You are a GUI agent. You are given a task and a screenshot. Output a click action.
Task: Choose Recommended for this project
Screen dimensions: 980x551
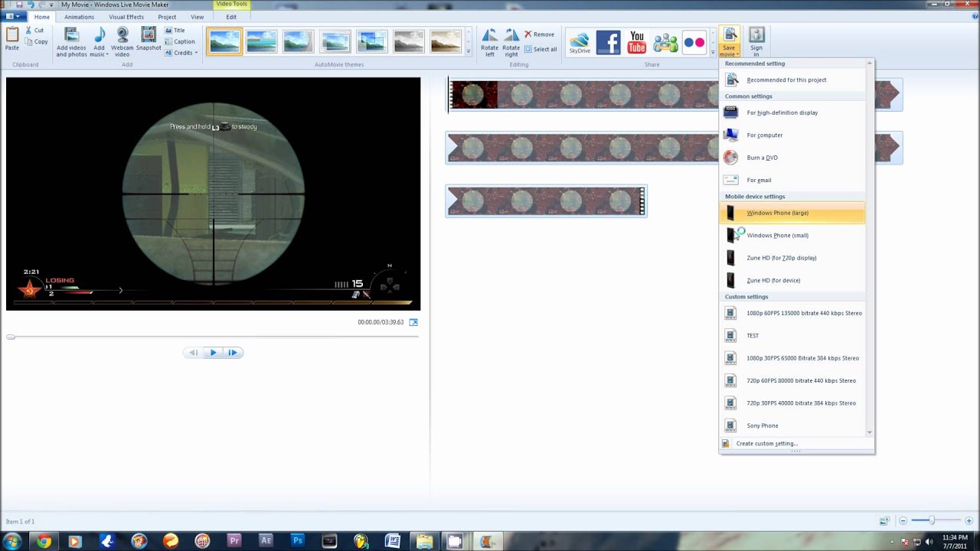(x=793, y=80)
